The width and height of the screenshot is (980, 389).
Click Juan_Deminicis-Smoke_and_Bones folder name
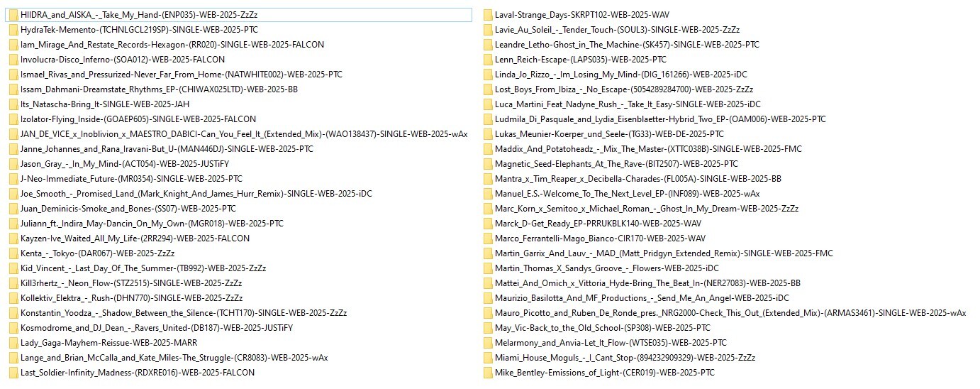(x=128, y=209)
